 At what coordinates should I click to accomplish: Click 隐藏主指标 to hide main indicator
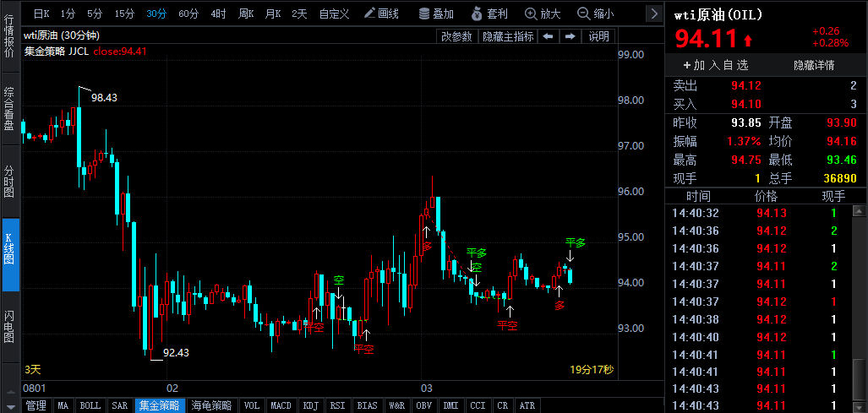(508, 36)
